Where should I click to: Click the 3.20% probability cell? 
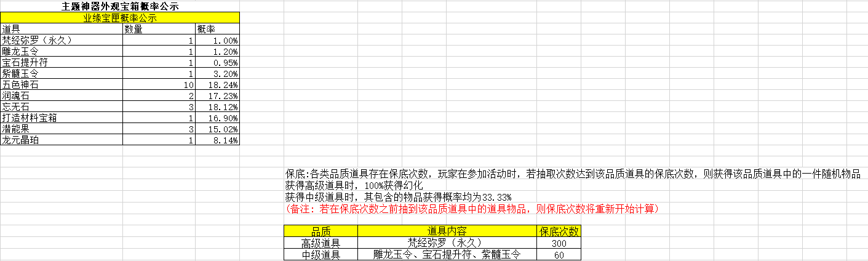[x=218, y=73]
